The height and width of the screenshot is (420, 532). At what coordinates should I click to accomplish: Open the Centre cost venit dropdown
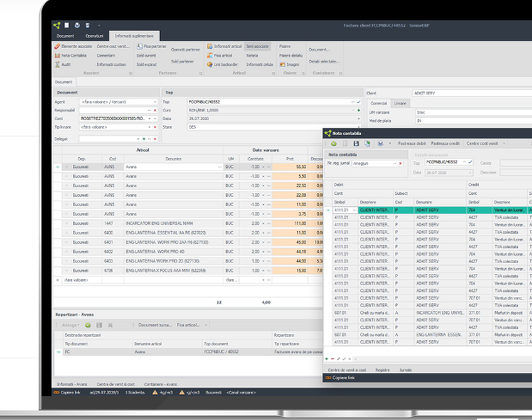[x=504, y=143]
